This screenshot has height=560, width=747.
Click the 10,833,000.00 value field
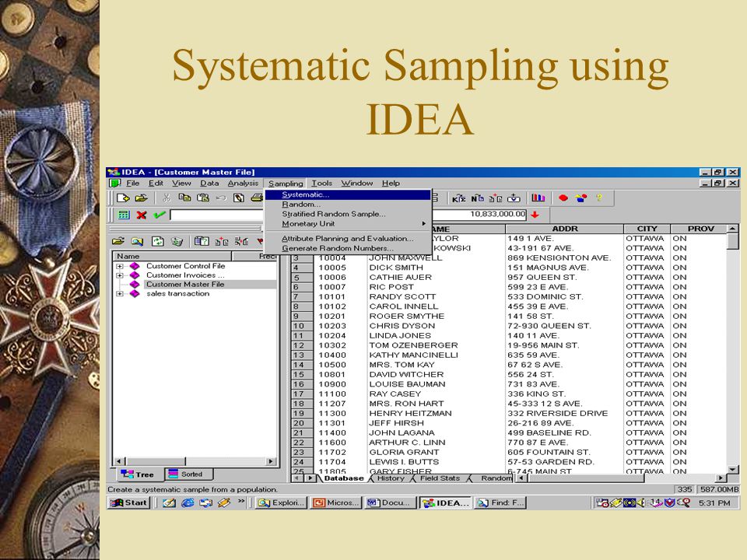pos(480,215)
